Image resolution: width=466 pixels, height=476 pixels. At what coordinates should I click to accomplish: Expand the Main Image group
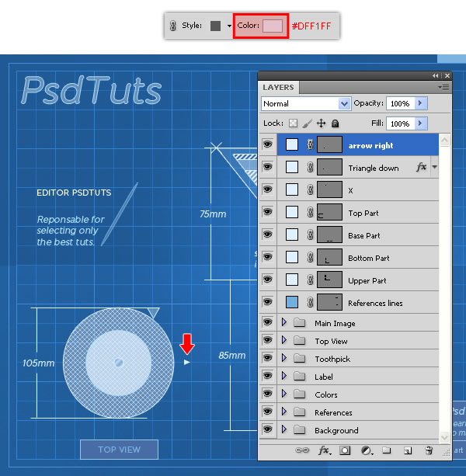(x=284, y=322)
